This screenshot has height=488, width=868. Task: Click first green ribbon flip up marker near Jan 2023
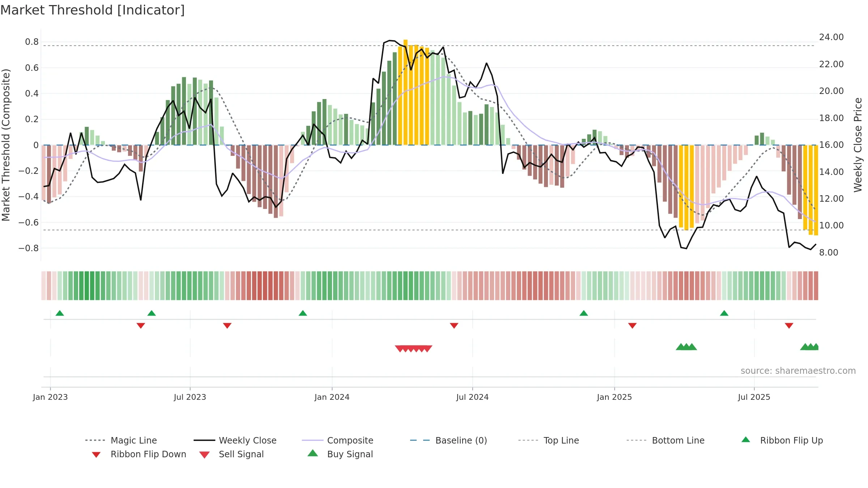[60, 313]
